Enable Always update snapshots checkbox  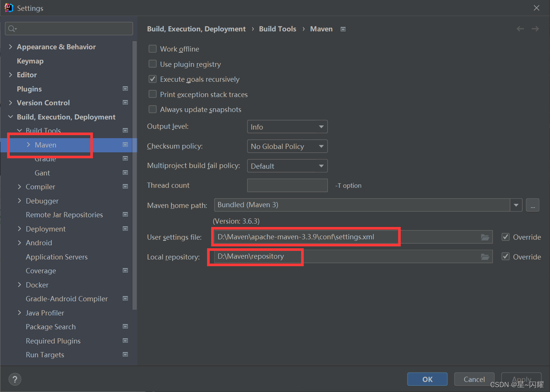tap(153, 109)
